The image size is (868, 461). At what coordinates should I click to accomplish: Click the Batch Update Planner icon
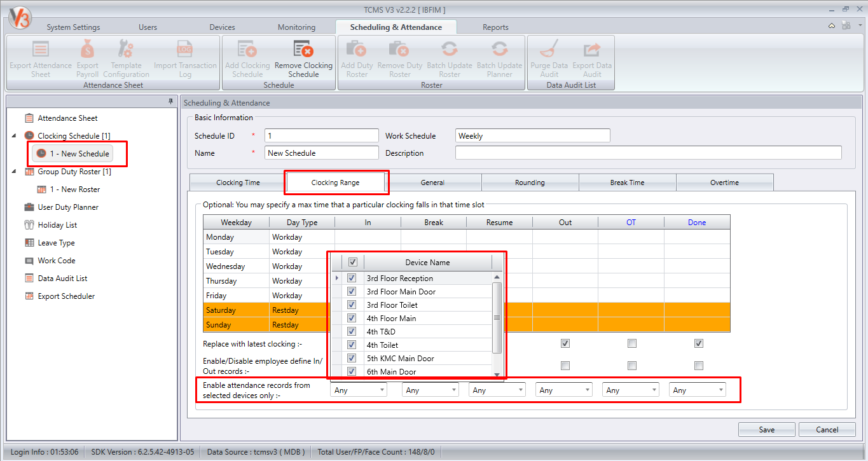tap(499, 49)
